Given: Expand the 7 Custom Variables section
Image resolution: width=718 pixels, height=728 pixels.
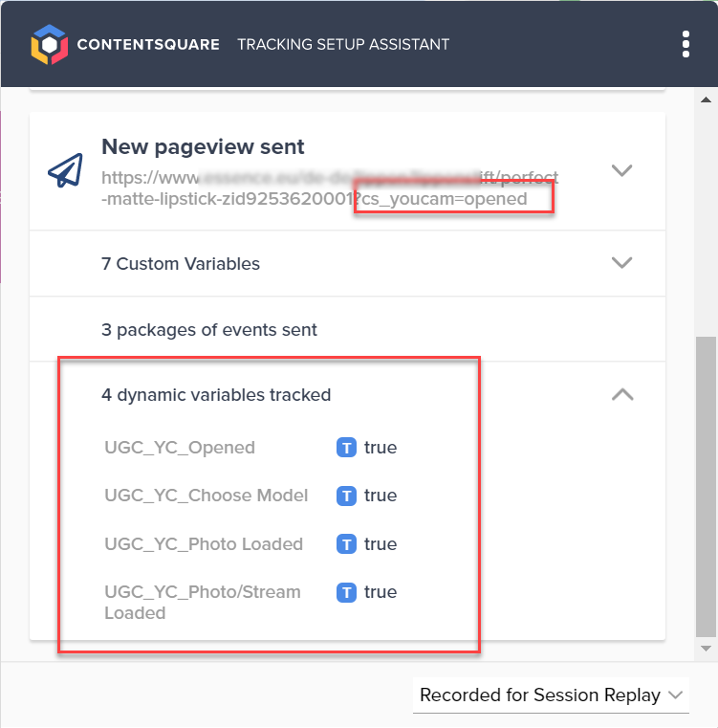Looking at the screenshot, I should (622, 263).
